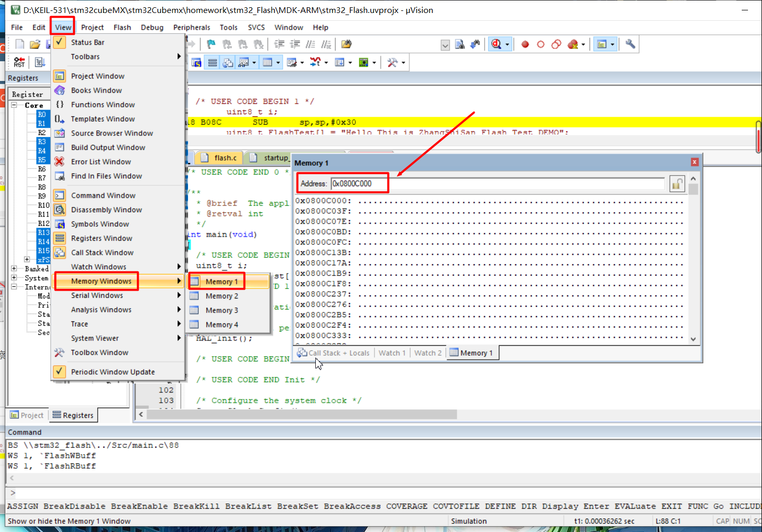Click the incremental find binoculars icon
Image resolution: width=762 pixels, height=532 pixels.
(475, 44)
